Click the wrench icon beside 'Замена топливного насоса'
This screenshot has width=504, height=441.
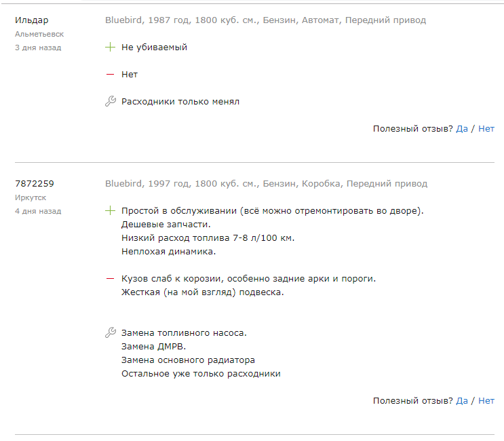(111, 332)
